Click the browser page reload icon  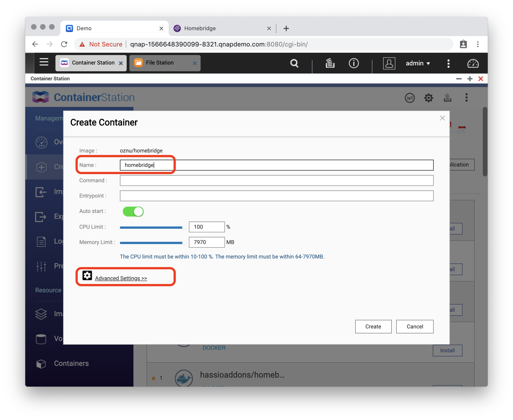[x=64, y=44]
